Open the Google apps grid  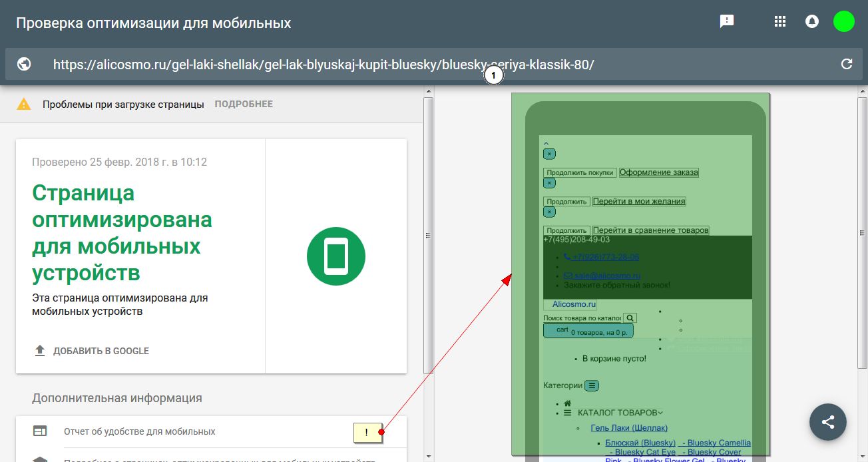780,21
